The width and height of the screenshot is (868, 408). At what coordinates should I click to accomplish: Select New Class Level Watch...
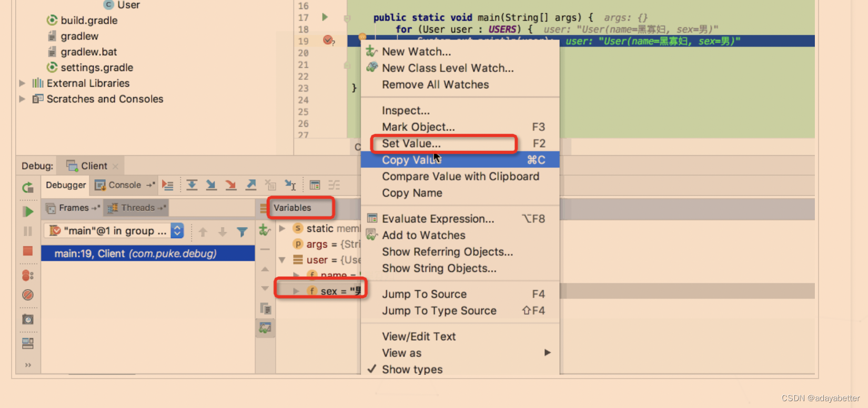(460, 68)
